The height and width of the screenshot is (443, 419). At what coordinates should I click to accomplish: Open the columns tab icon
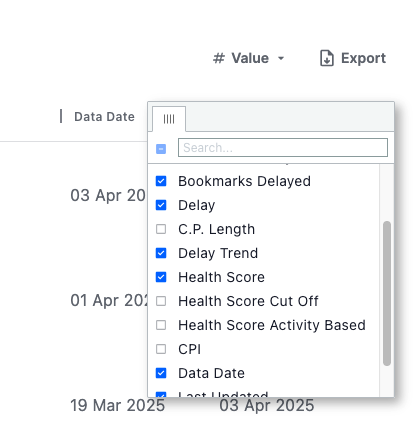(169, 119)
